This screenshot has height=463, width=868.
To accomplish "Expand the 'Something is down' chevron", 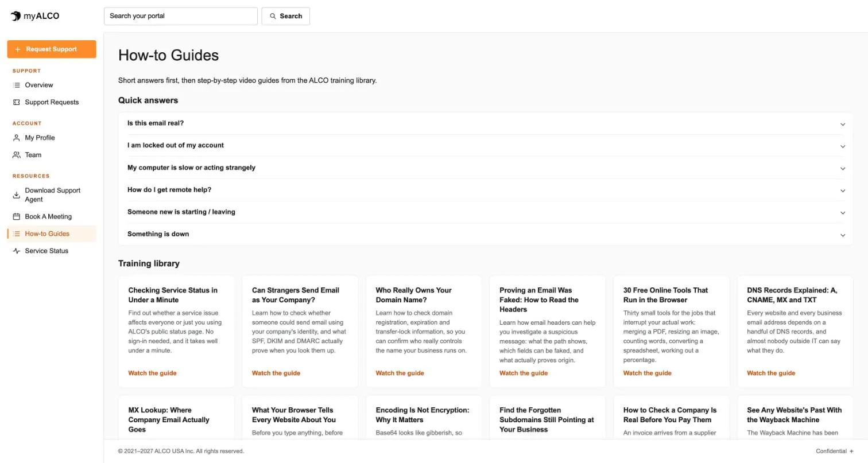I will click(843, 235).
